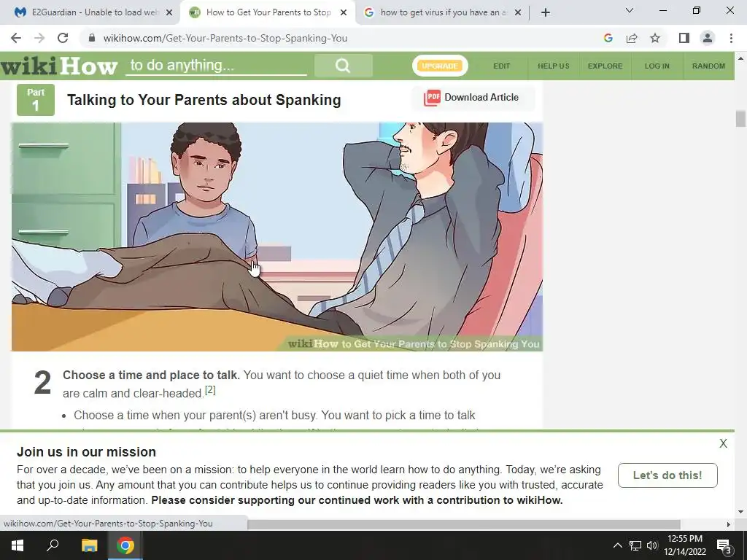Click the Google icon in the address bar
The width and height of the screenshot is (747, 560).
(608, 38)
